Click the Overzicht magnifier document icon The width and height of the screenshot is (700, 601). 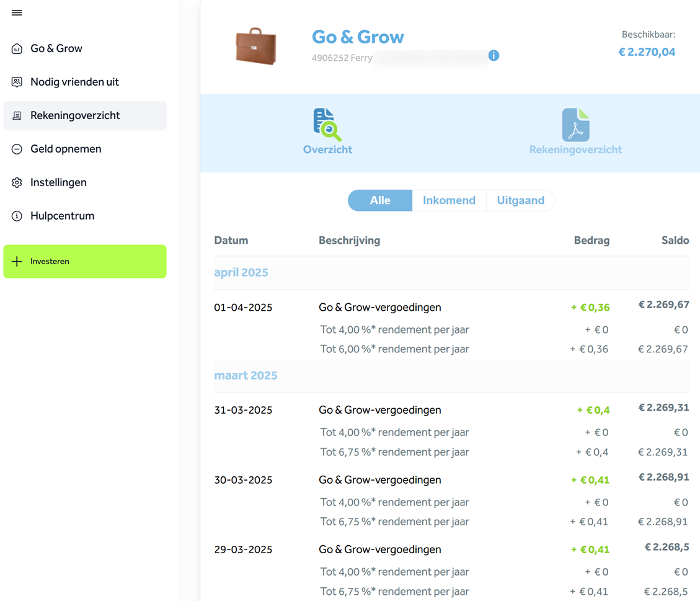click(x=327, y=125)
